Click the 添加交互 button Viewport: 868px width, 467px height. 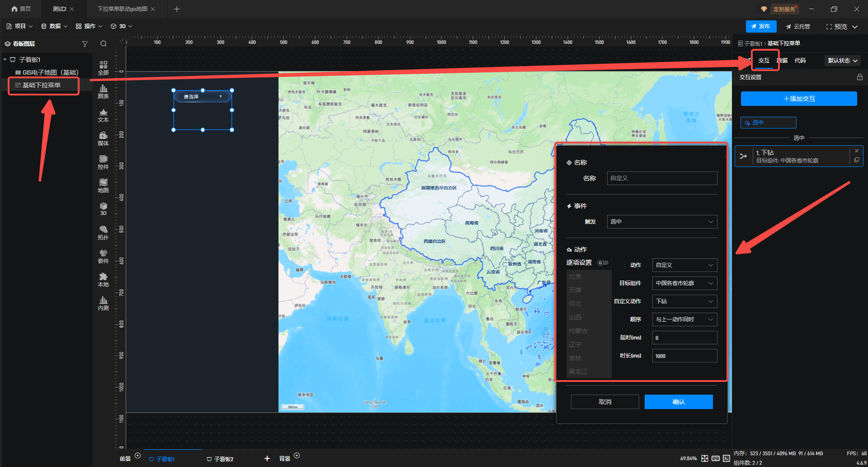(798, 99)
